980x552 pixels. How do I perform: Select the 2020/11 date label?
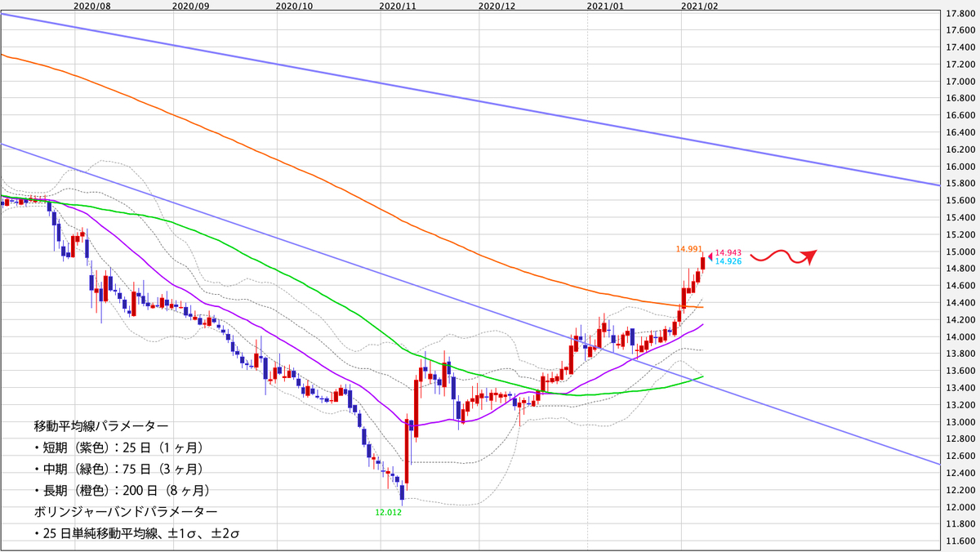398,5
